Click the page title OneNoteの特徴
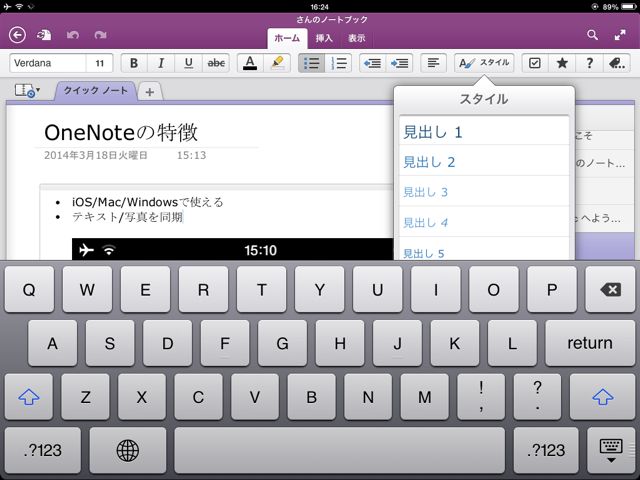 (x=121, y=133)
